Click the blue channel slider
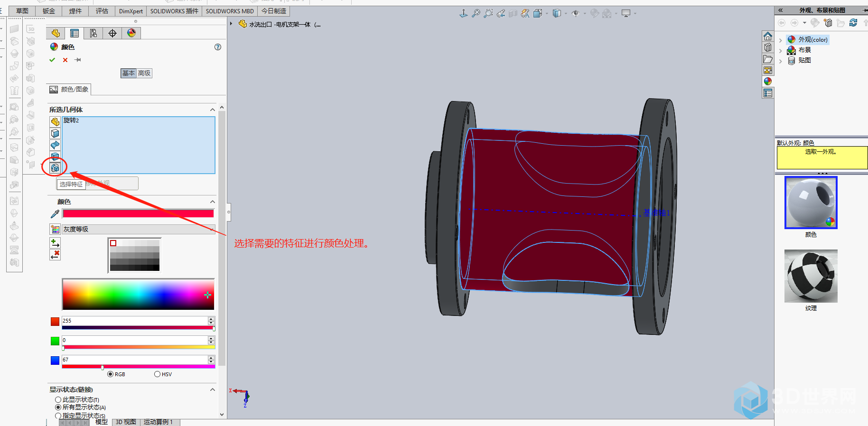 (138, 367)
